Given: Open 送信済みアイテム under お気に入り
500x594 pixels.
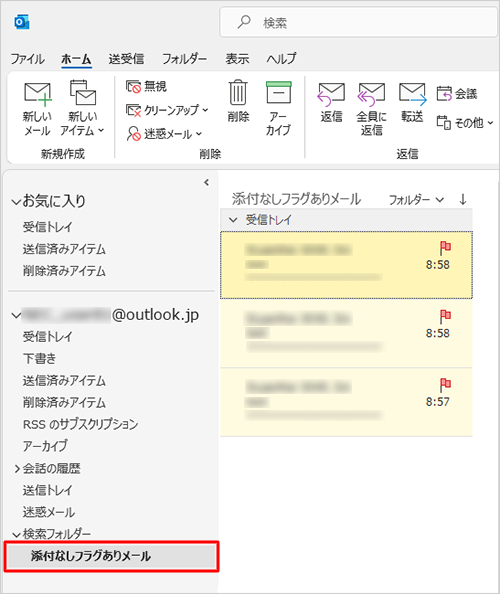Looking at the screenshot, I should point(64,249).
